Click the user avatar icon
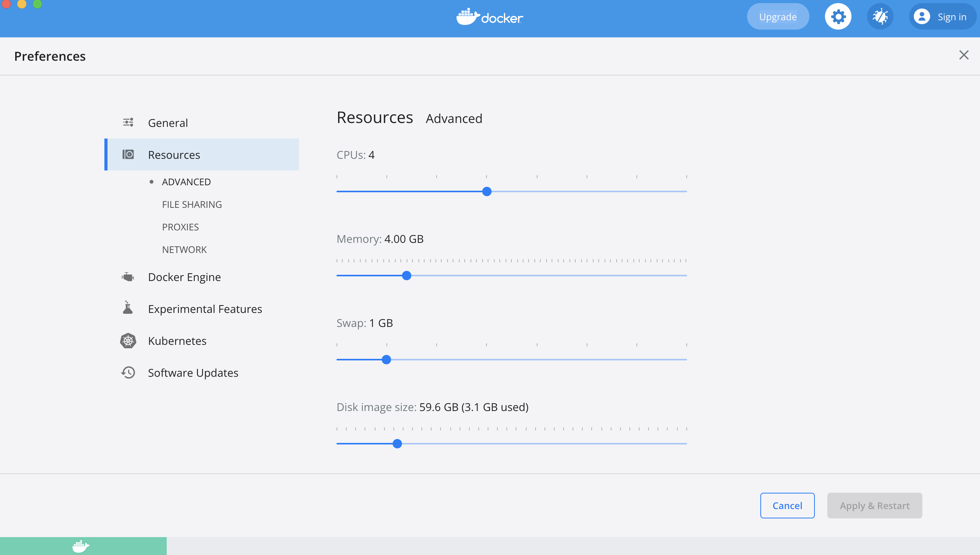The width and height of the screenshot is (980, 555). coord(922,17)
